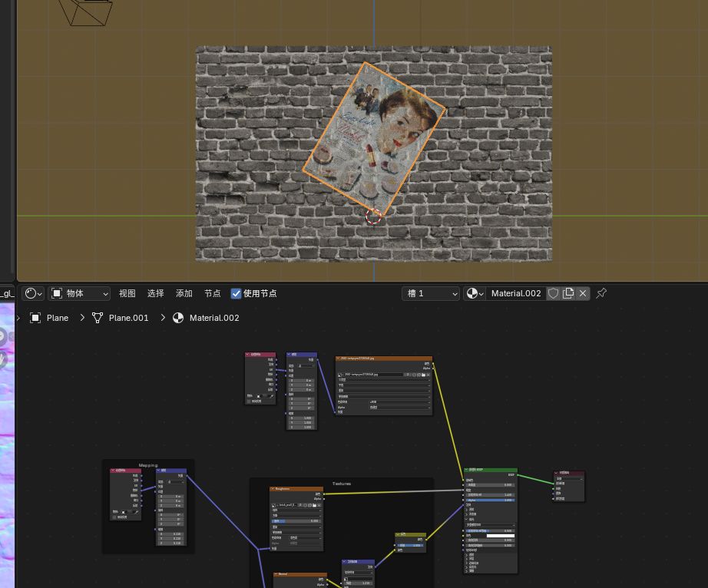
Task: Open the 槽 1 material slot dropdown
Action: [x=430, y=294]
